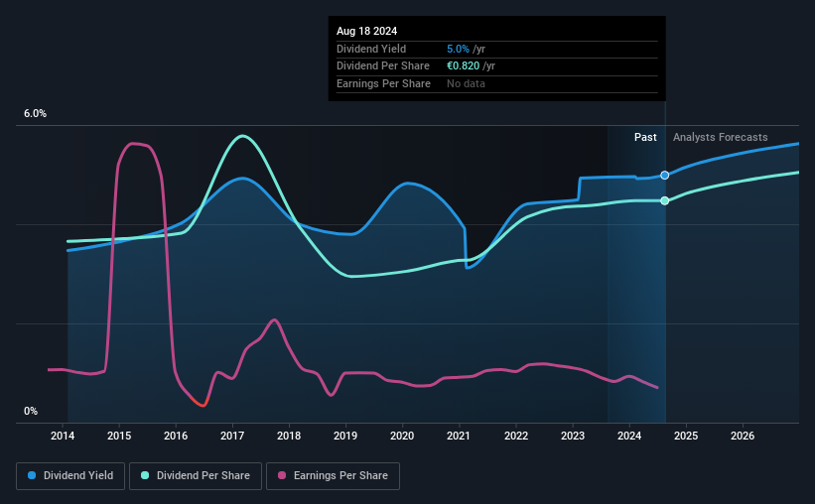Click the 5.0% dividend yield value
The height and width of the screenshot is (504, 815).
(x=458, y=49)
